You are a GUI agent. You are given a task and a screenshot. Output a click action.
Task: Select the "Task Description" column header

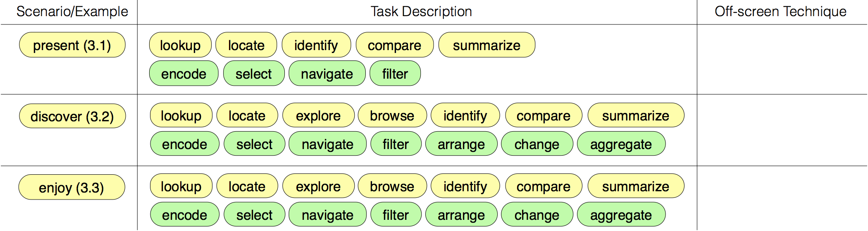point(421,12)
